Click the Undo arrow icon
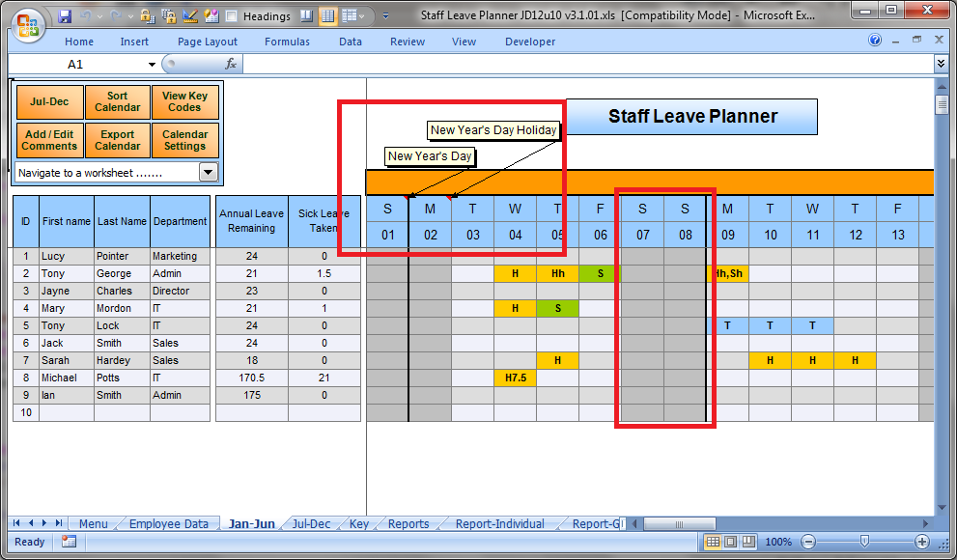This screenshot has height=560, width=957. point(87,16)
